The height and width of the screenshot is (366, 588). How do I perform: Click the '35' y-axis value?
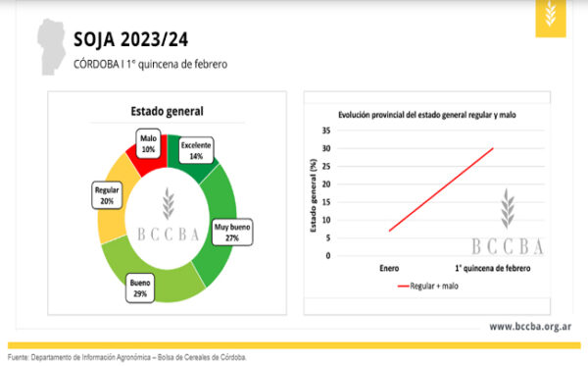pos(326,131)
